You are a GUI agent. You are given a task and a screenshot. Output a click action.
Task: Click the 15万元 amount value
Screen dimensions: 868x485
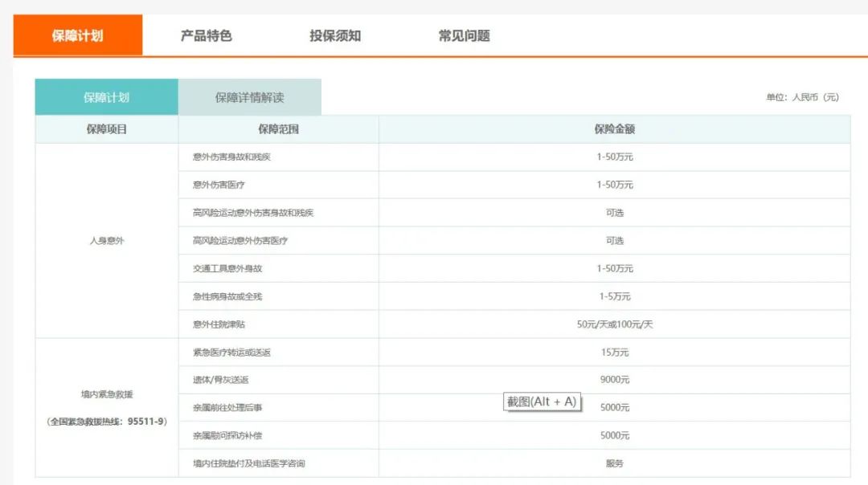[615, 353]
